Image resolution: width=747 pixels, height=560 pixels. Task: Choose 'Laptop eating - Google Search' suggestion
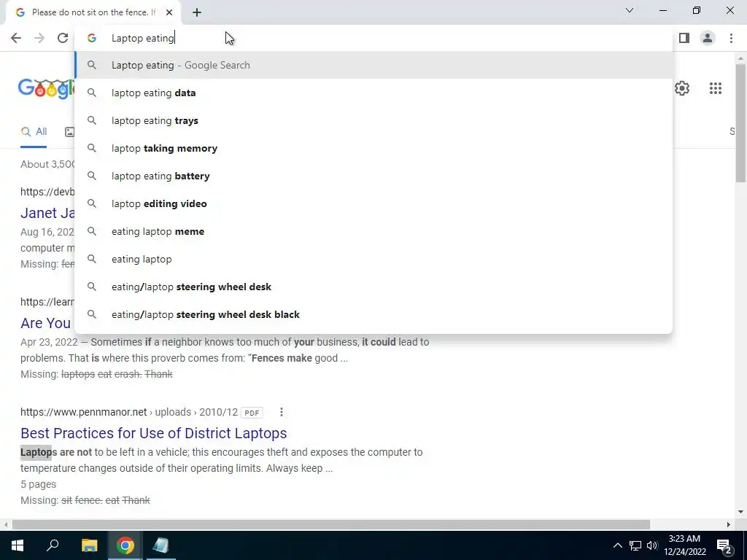pyautogui.click(x=373, y=65)
